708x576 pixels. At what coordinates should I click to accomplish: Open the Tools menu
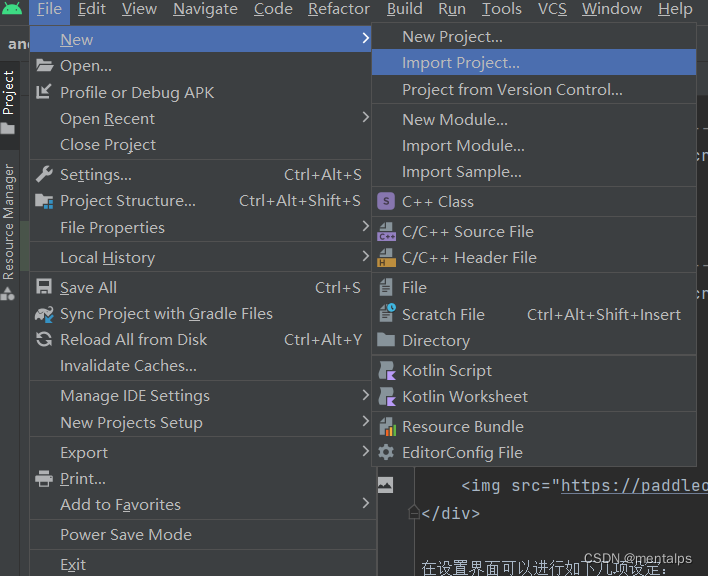click(x=502, y=9)
